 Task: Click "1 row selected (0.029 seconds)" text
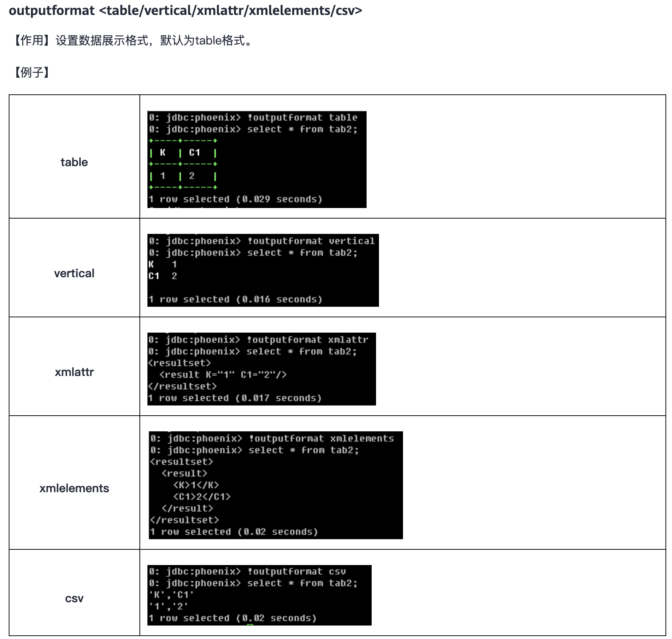pos(235,199)
